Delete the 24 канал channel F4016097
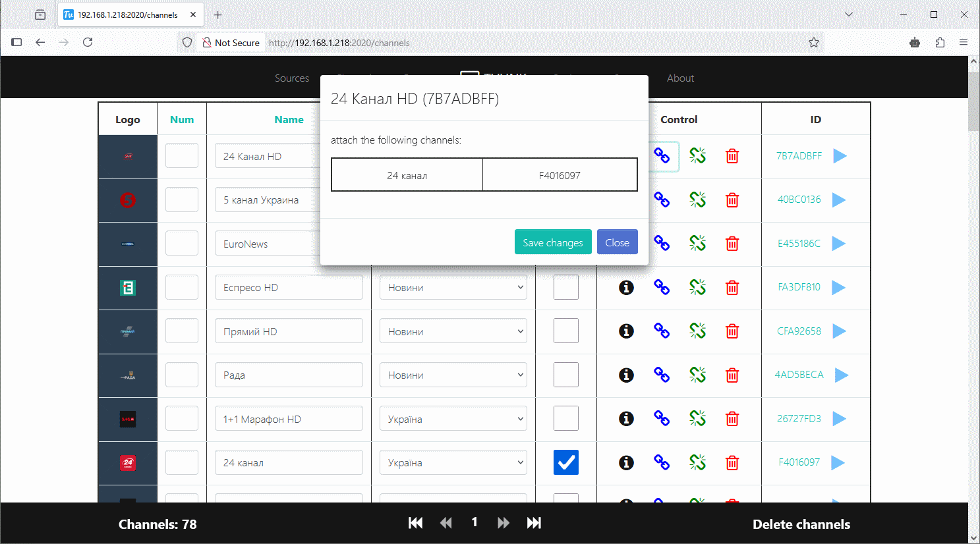Screen dimensions: 980x544 click(732, 463)
